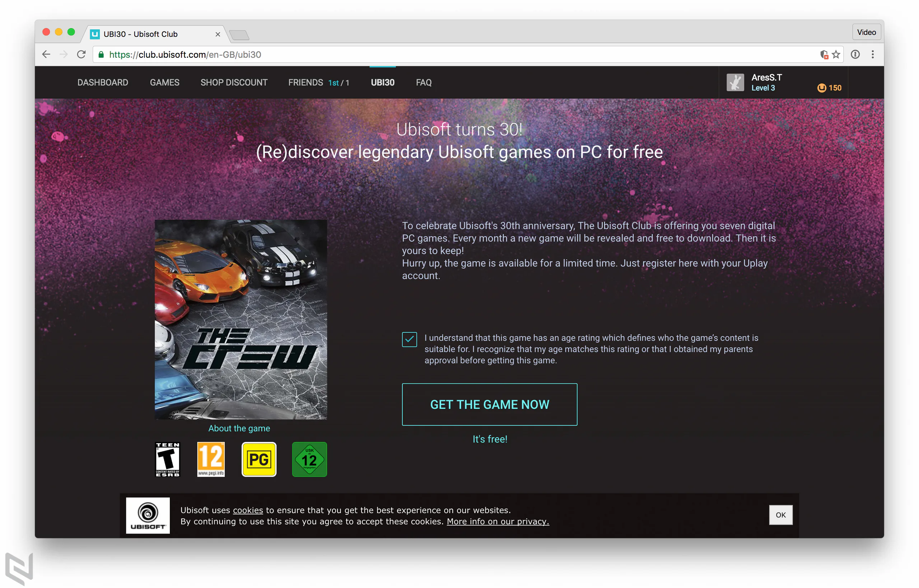Click the Level 3 label

tap(763, 88)
